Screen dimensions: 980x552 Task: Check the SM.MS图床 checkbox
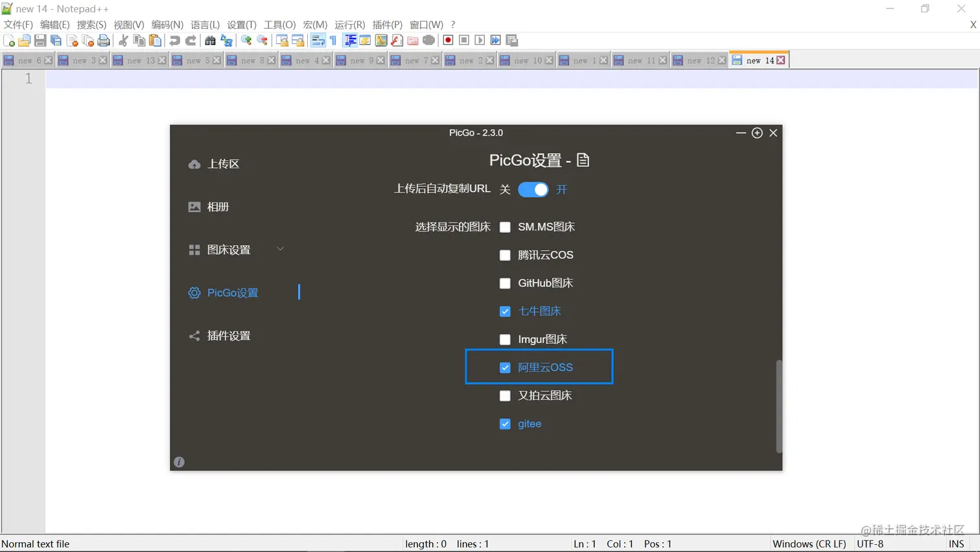point(505,227)
